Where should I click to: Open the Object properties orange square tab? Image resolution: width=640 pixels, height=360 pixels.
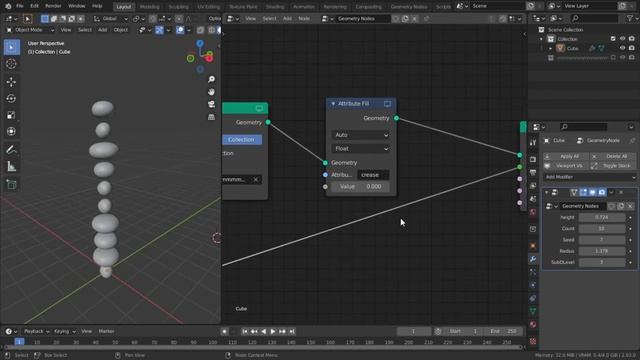(533, 246)
